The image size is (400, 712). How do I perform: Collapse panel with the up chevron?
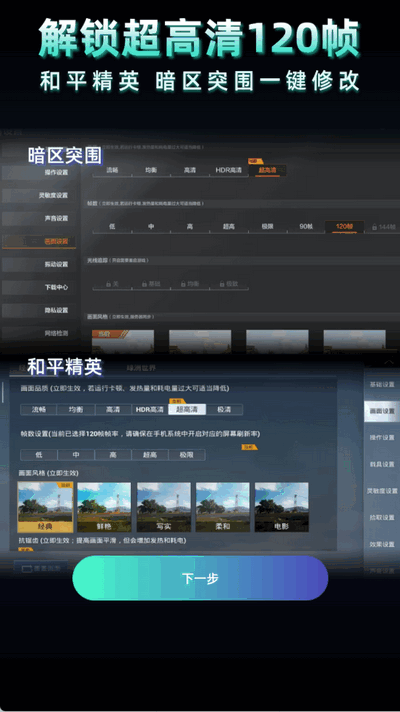389,362
